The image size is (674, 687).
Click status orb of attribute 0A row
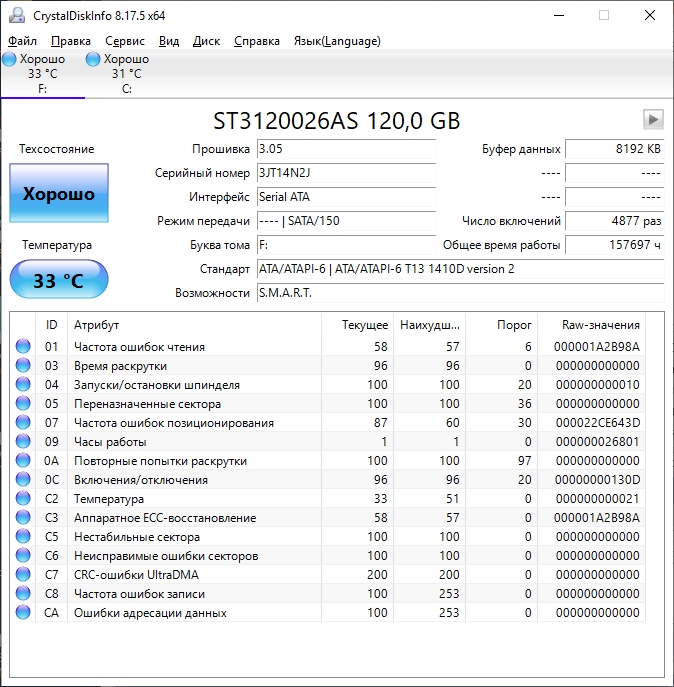point(23,460)
